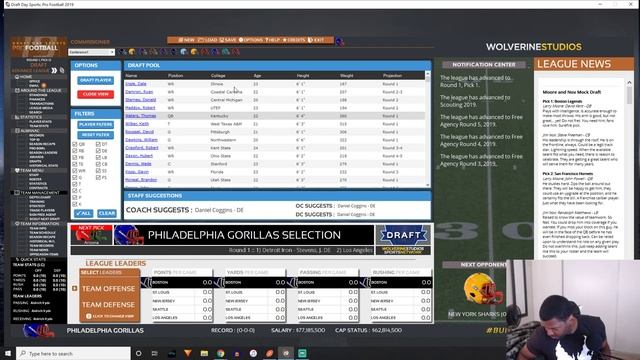Click the first helmet next to the Conference dropdown

pos(122,52)
